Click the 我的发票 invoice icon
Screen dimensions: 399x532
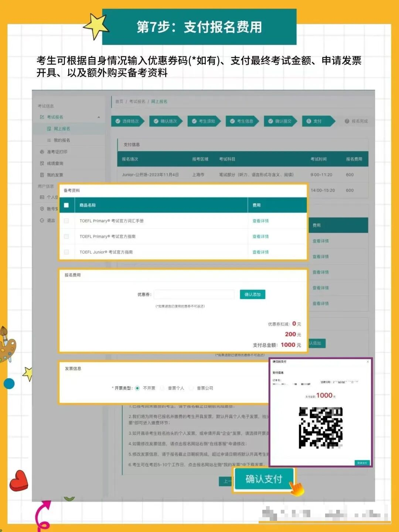point(42,174)
